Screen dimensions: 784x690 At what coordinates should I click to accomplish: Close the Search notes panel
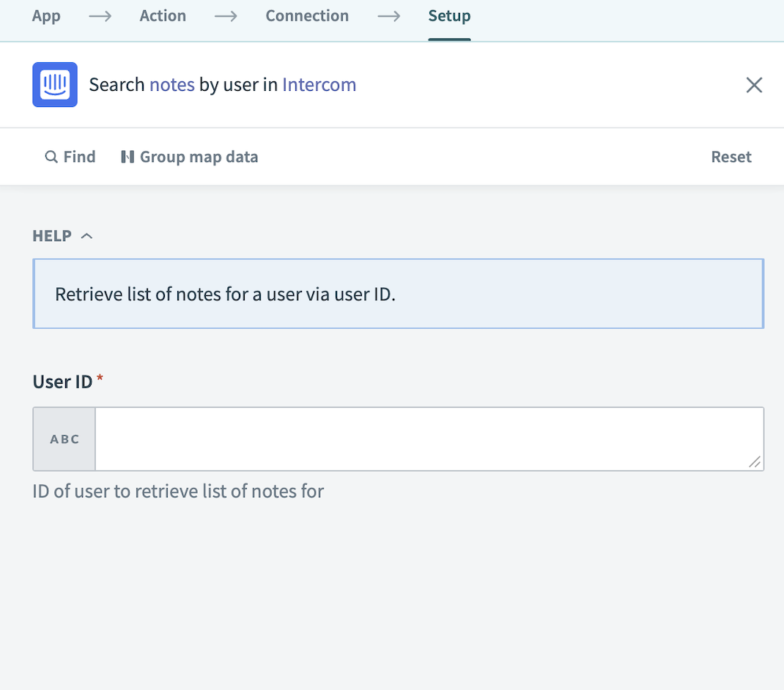[754, 85]
